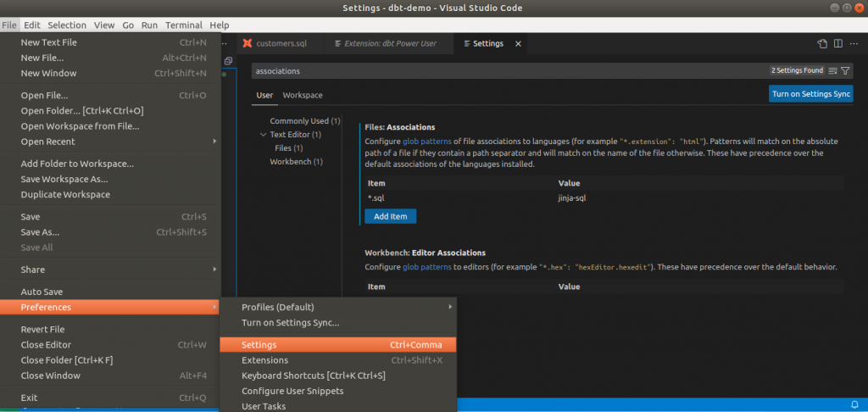This screenshot has width=868, height=412.
Task: Choose Save As... in File menu
Action: pyautogui.click(x=110, y=232)
